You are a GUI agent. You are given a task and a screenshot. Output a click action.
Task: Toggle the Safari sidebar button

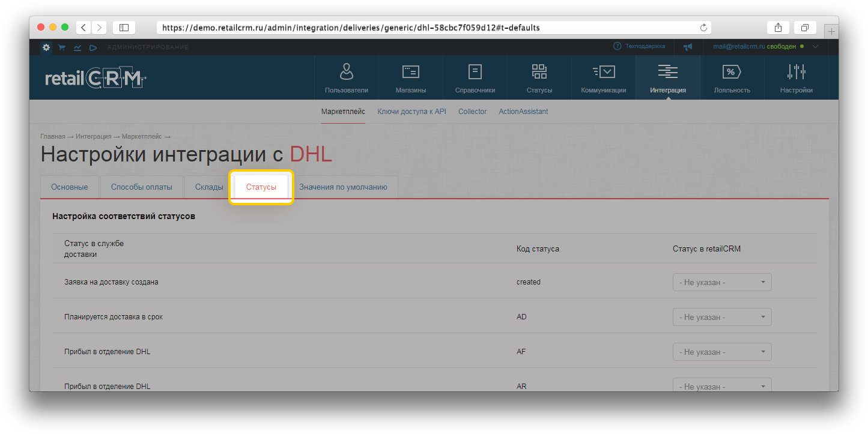(124, 27)
